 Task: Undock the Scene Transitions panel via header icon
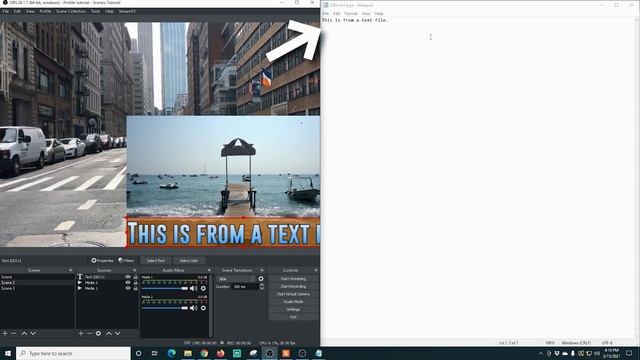tap(262, 270)
